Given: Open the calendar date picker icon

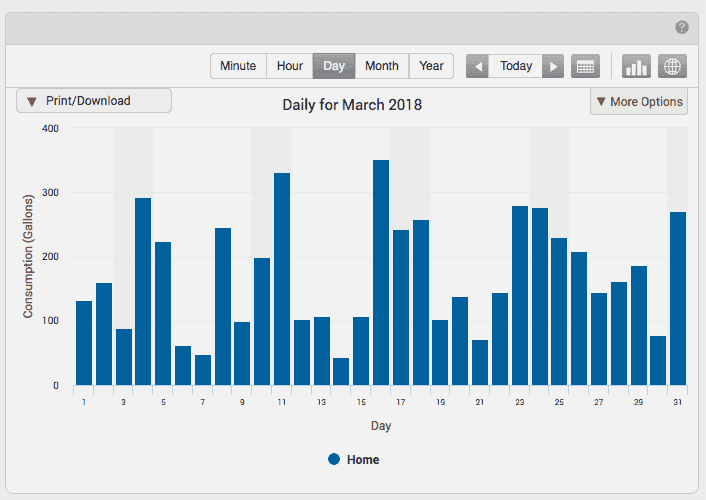Looking at the screenshot, I should [586, 67].
